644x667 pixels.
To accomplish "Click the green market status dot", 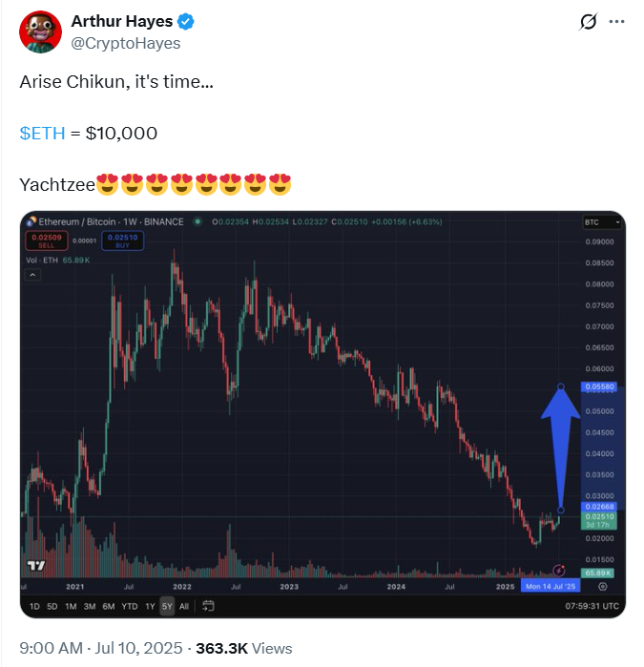I will (x=197, y=221).
